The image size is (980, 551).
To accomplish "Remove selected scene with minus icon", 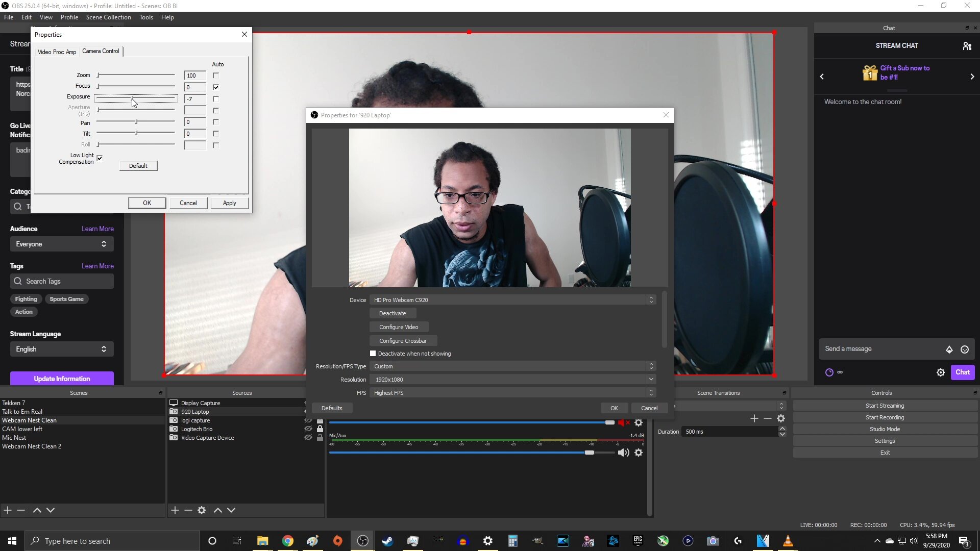I will coord(21,510).
